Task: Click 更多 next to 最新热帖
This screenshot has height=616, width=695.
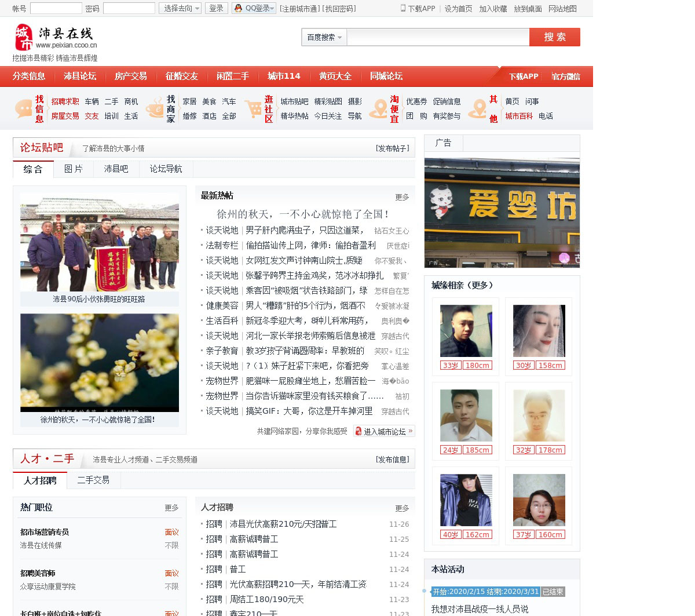Action: [402, 197]
